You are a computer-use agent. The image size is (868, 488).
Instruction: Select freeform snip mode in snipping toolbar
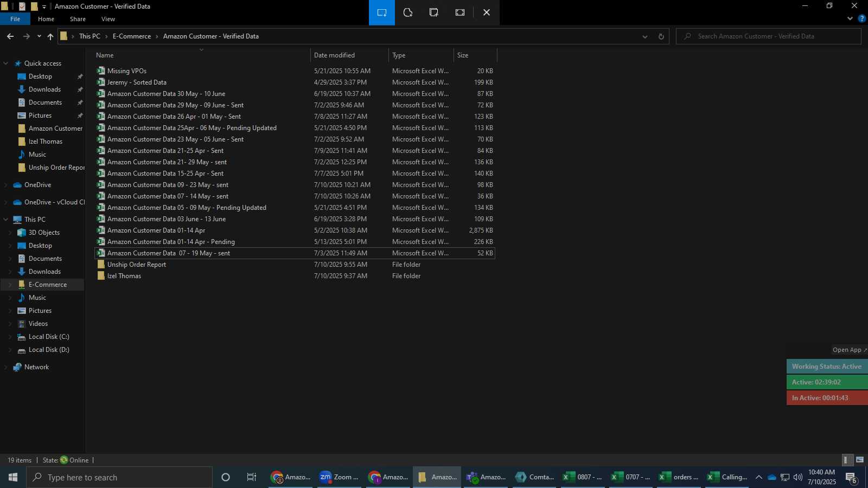[x=408, y=12]
